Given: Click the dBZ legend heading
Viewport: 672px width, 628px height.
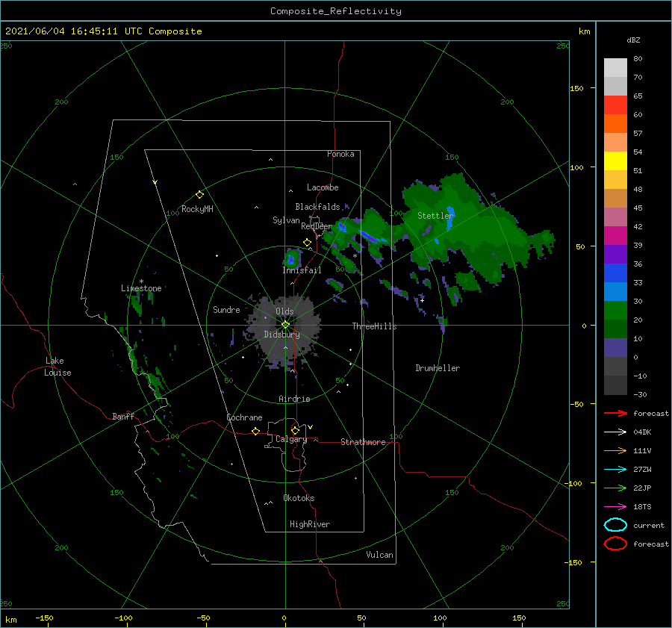Looking at the screenshot, I should pos(633,40).
